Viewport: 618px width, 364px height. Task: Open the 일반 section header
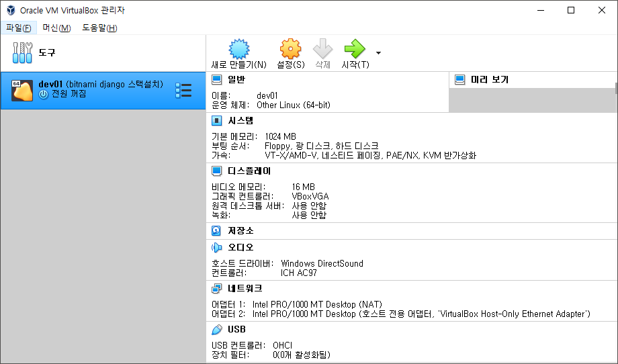click(236, 79)
